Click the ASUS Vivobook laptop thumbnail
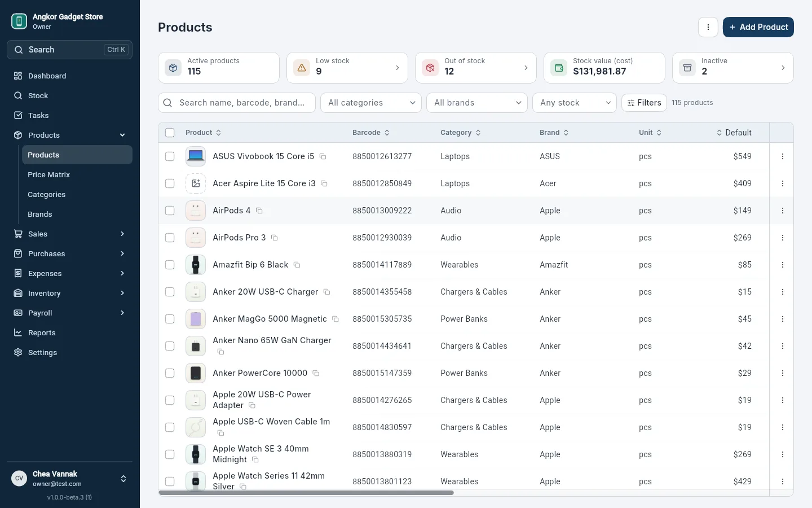The image size is (812, 508). point(196,156)
